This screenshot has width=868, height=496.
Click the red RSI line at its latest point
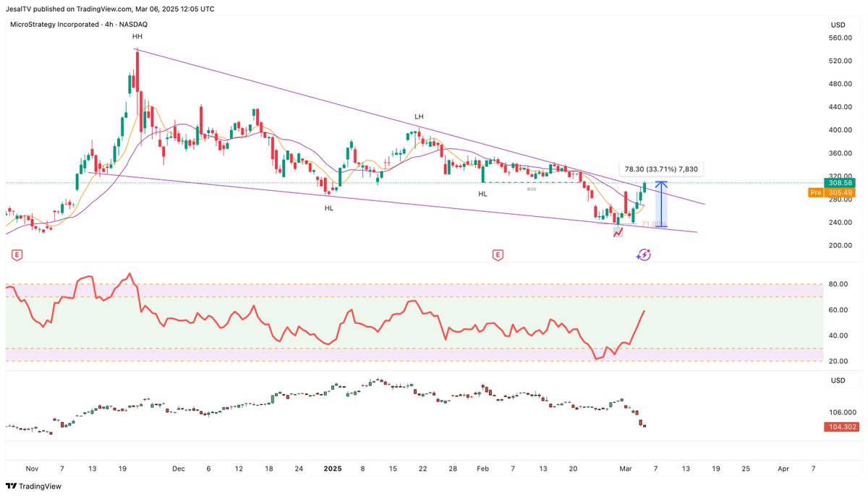[644, 311]
